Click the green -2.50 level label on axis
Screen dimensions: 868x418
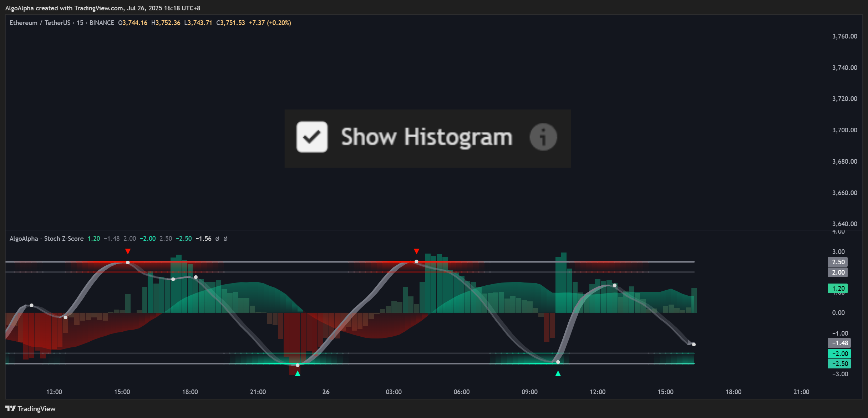(x=839, y=364)
